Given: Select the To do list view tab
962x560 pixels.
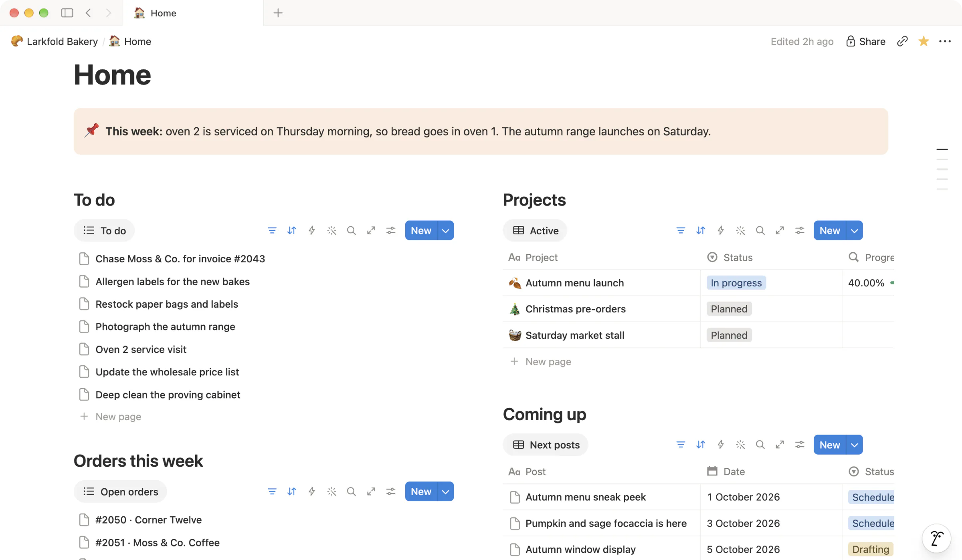Looking at the screenshot, I should coord(104,230).
